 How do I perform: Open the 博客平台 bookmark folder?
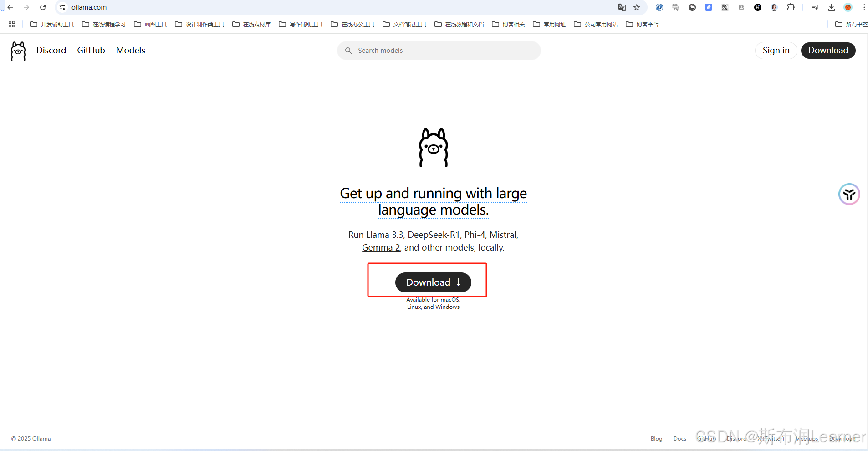coord(642,24)
